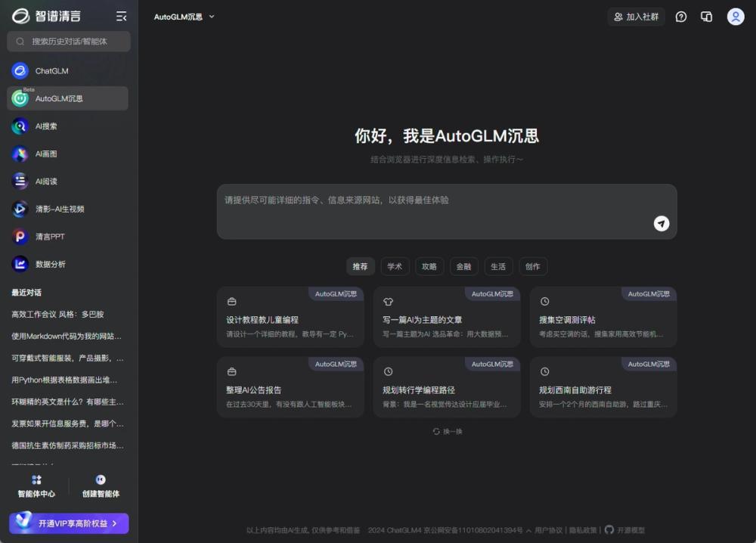The image size is (756, 543).
Task: Open the 数据分析 tool
Action: (x=67, y=264)
